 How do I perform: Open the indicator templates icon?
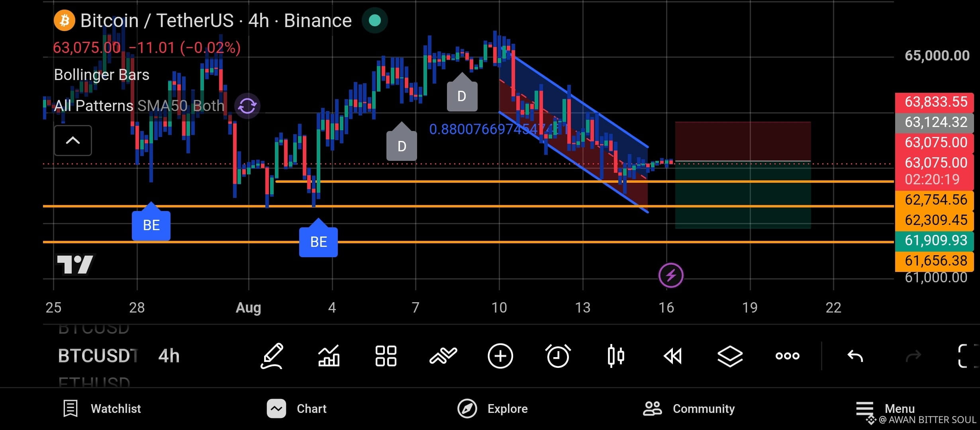coord(443,356)
